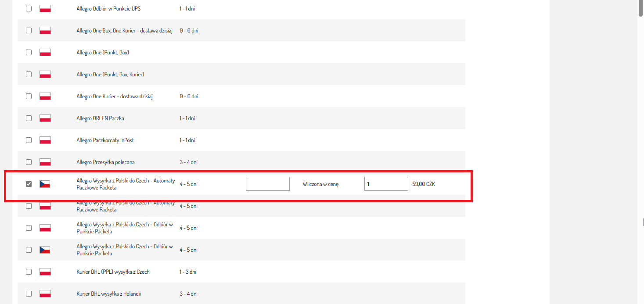
Task: Enable the Allegro ORLEN Paczka checkbox
Action: tap(29, 118)
